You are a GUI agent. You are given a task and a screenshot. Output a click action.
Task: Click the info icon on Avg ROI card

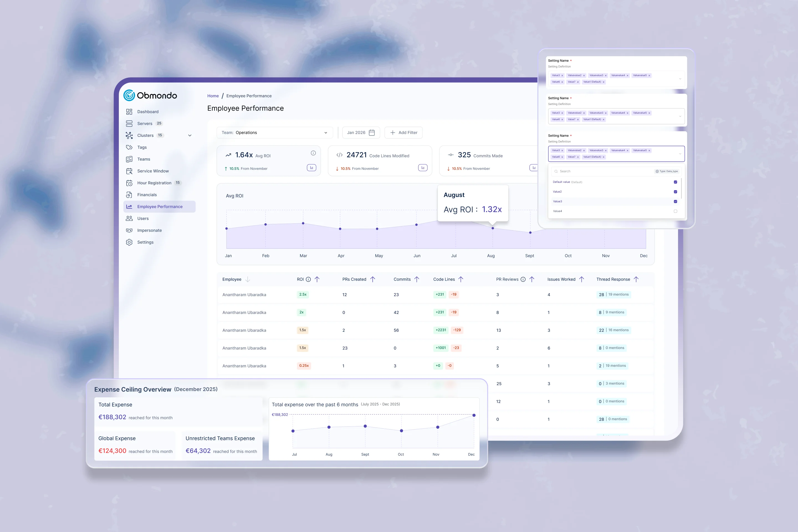313,153
